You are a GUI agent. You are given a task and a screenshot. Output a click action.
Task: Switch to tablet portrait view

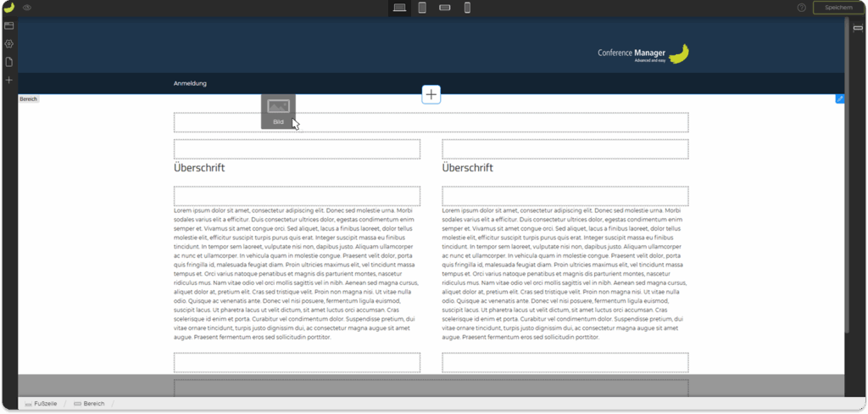point(422,8)
